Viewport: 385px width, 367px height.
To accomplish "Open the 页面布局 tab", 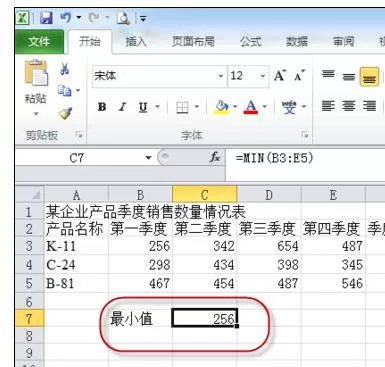I will pyautogui.click(x=193, y=42).
